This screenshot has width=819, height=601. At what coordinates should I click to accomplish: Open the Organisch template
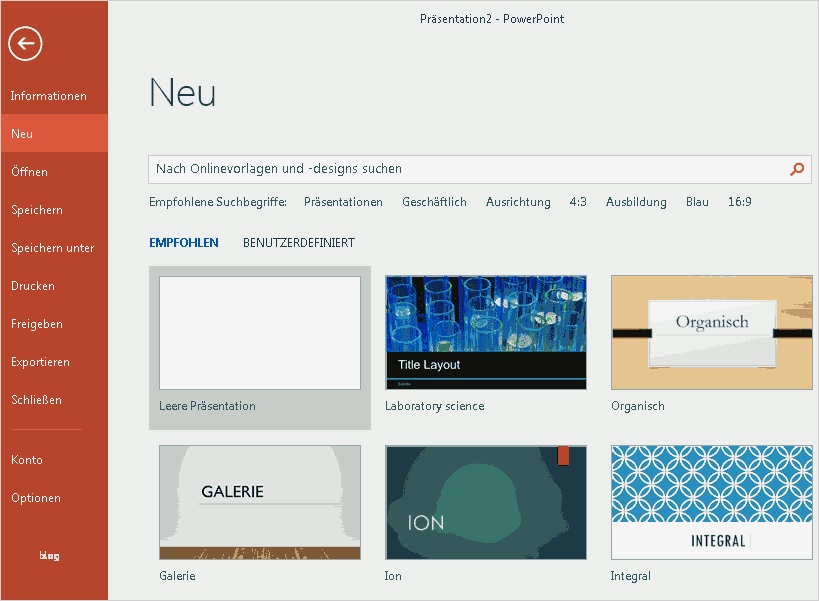coord(711,332)
